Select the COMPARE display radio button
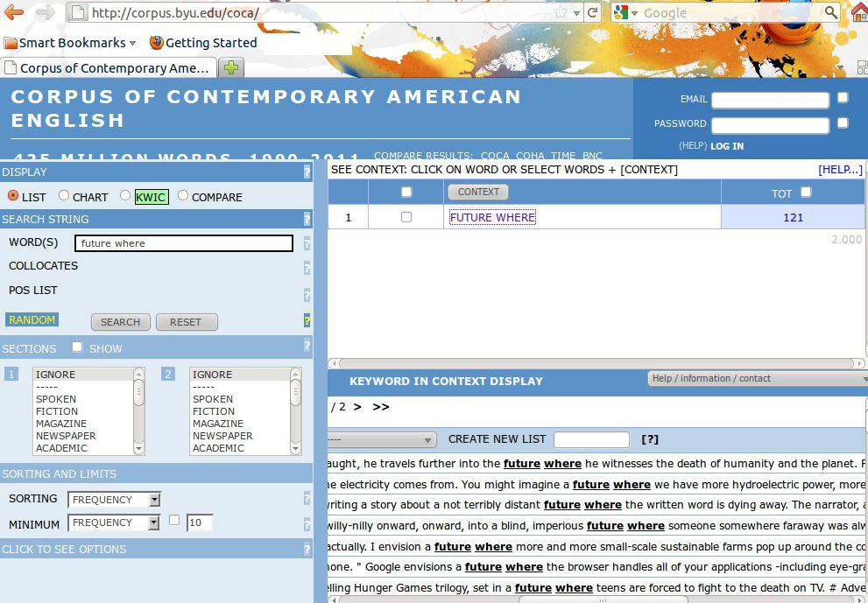This screenshot has height=603, width=868. [x=183, y=195]
